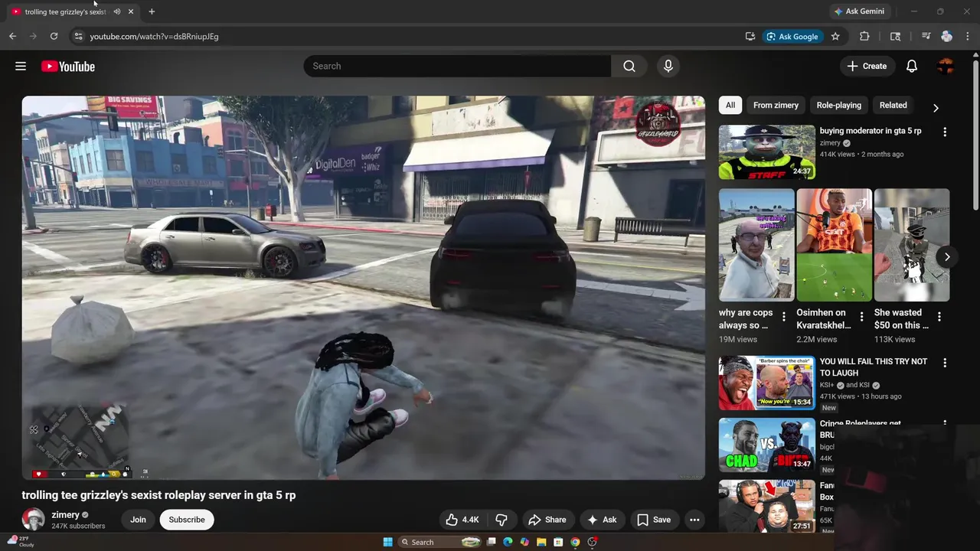Open options for 'She wasted $50' short
Screen dimensions: 980x551
pyautogui.click(x=939, y=316)
